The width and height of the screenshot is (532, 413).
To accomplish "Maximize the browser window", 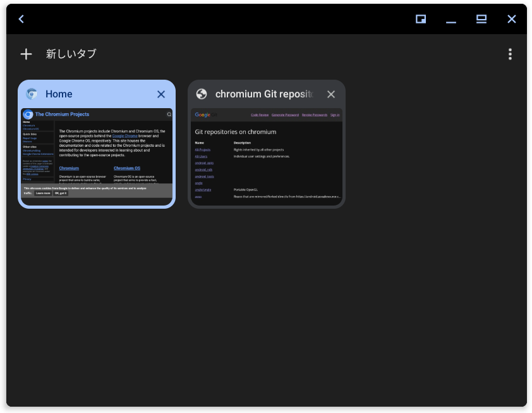I will (x=481, y=19).
